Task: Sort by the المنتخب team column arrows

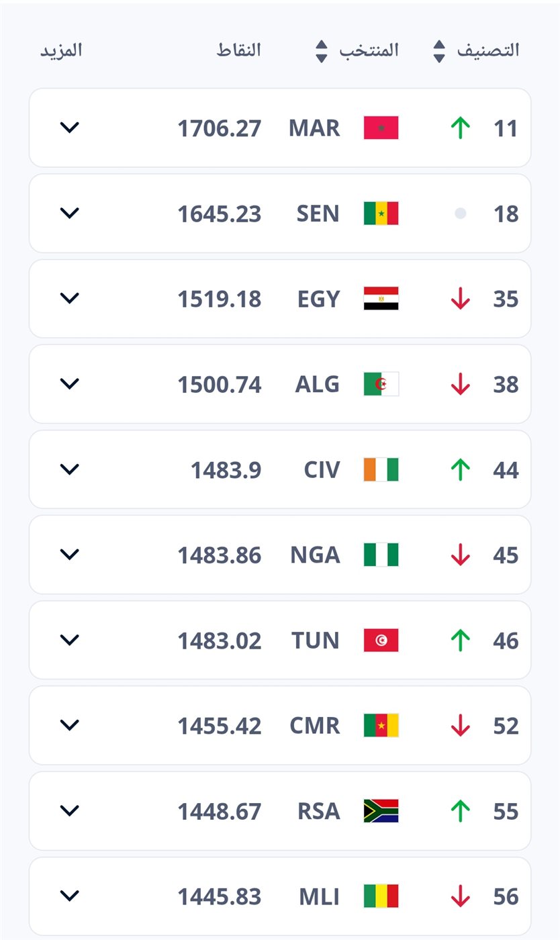Action: [322, 51]
